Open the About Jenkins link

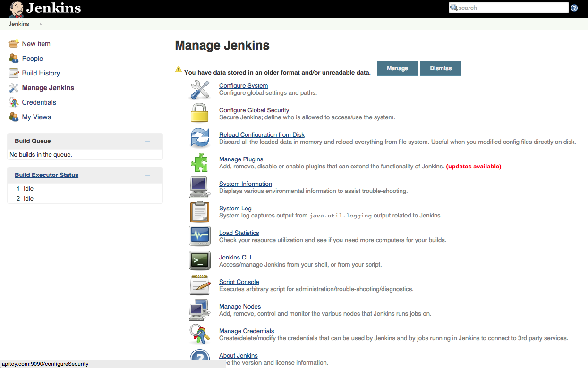click(x=239, y=355)
